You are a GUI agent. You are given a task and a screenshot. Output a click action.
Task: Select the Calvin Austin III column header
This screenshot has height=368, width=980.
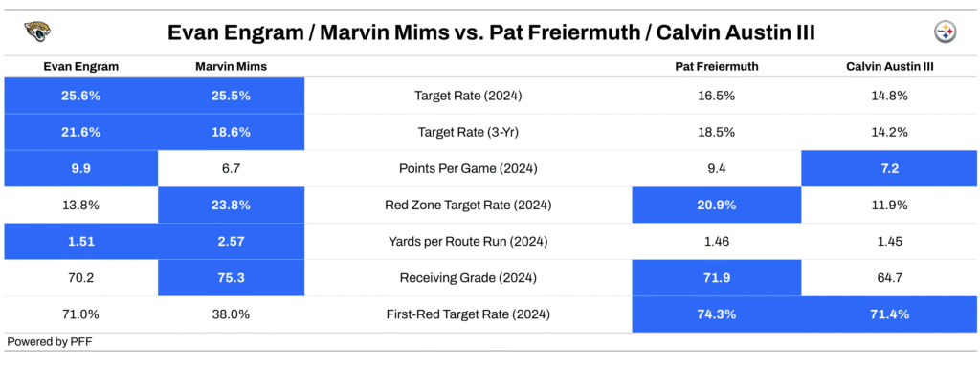890,67
